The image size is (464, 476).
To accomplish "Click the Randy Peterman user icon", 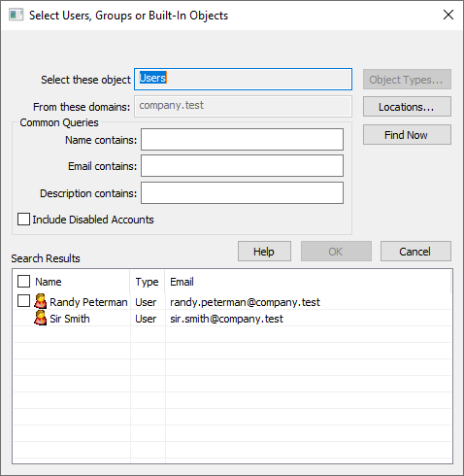I will point(41,301).
